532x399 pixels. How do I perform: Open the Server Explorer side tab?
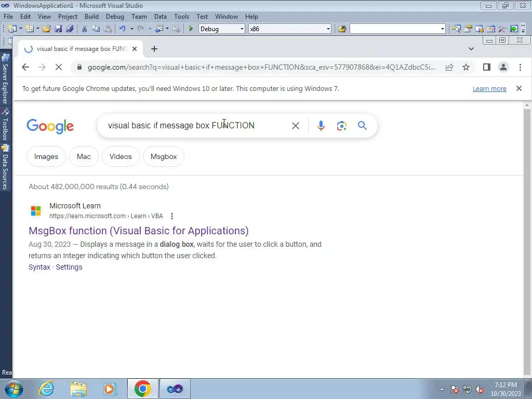point(5,79)
